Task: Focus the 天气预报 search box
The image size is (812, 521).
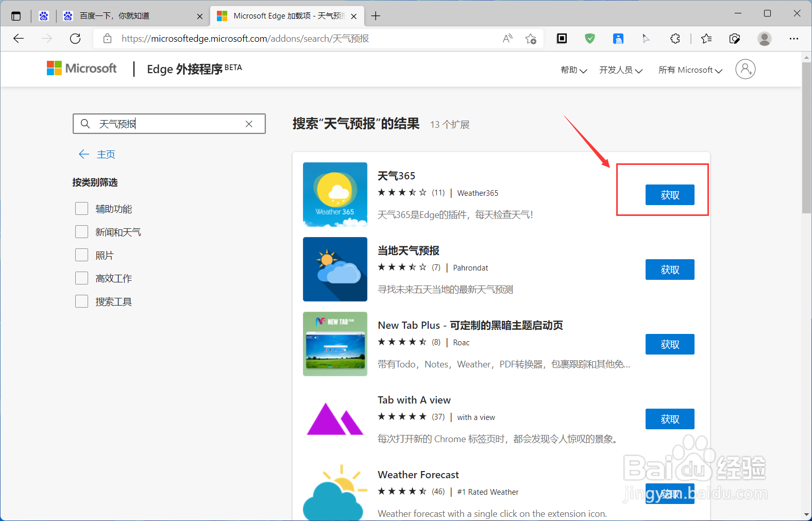Action: (169, 124)
